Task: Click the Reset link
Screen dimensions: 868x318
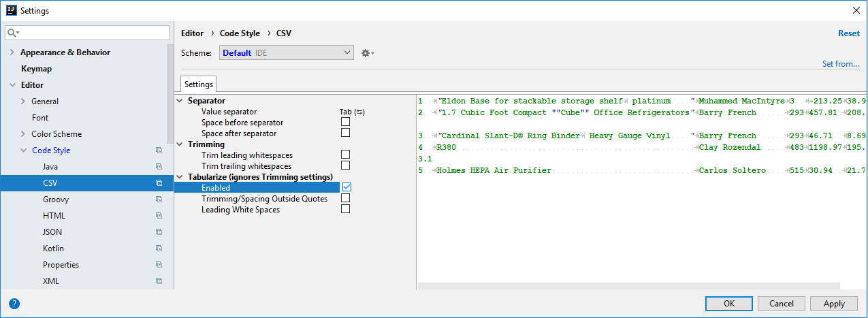Action: (849, 33)
